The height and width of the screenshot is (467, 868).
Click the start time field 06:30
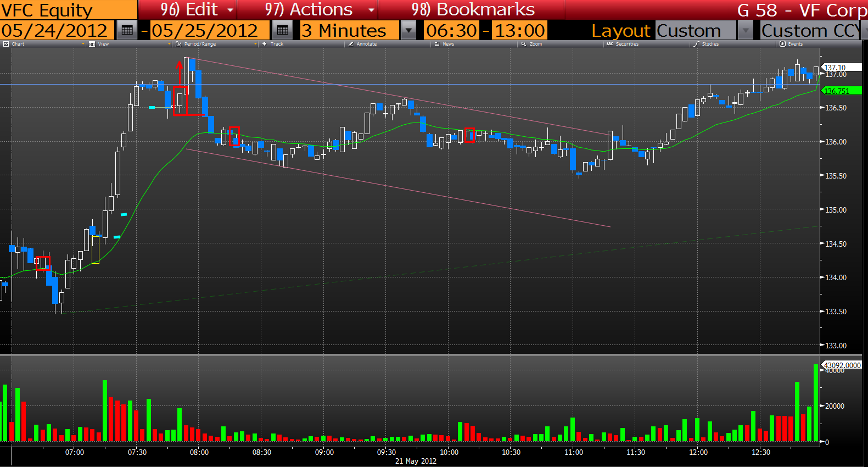click(x=452, y=30)
